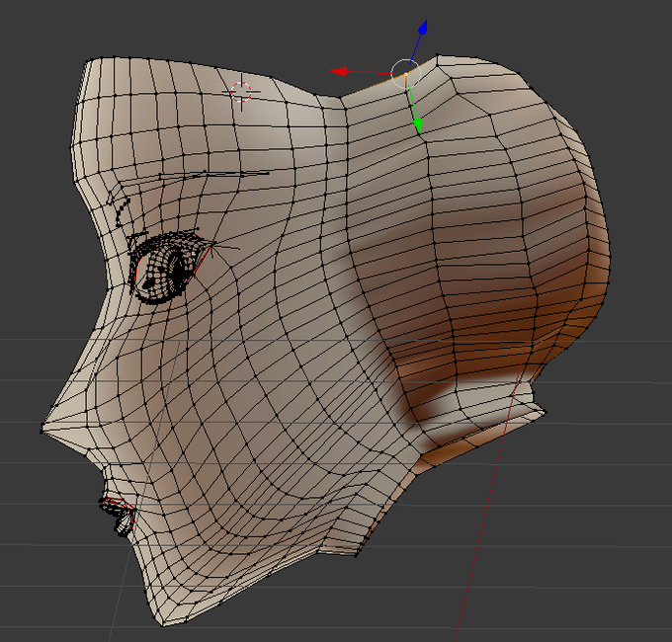Click the red-white 3D cursor on forehead
This screenshot has height=642, width=672.
coord(241,92)
